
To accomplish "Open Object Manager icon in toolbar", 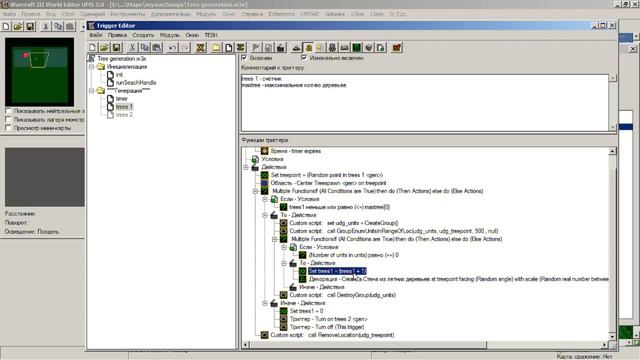I will tap(369, 48).
